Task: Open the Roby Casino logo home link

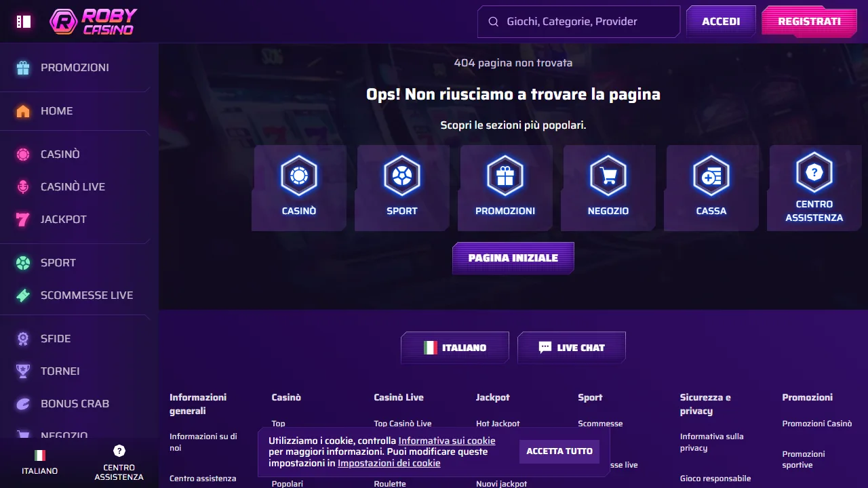Action: pyautogui.click(x=94, y=22)
